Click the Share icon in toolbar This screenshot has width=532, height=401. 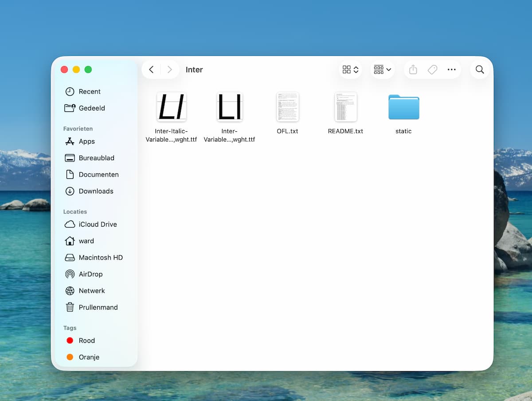coord(413,70)
